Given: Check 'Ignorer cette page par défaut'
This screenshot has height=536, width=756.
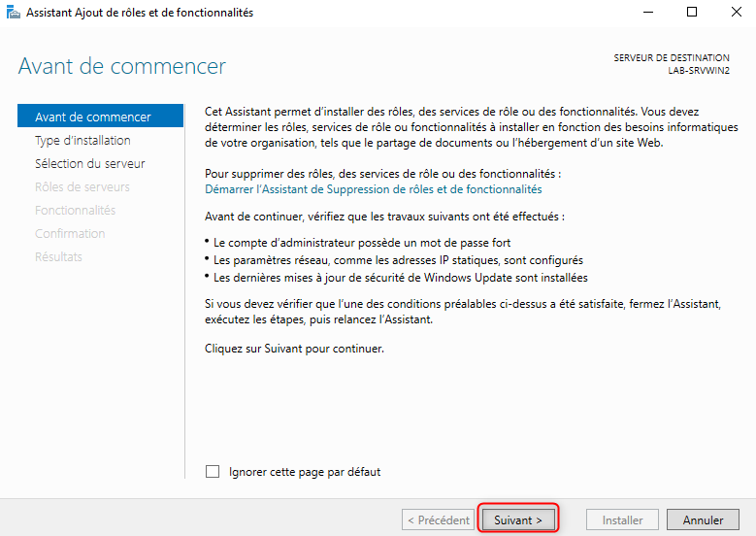Looking at the screenshot, I should pyautogui.click(x=213, y=471).
